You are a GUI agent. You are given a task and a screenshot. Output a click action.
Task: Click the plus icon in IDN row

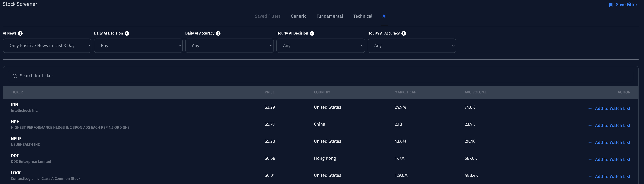coord(590,109)
